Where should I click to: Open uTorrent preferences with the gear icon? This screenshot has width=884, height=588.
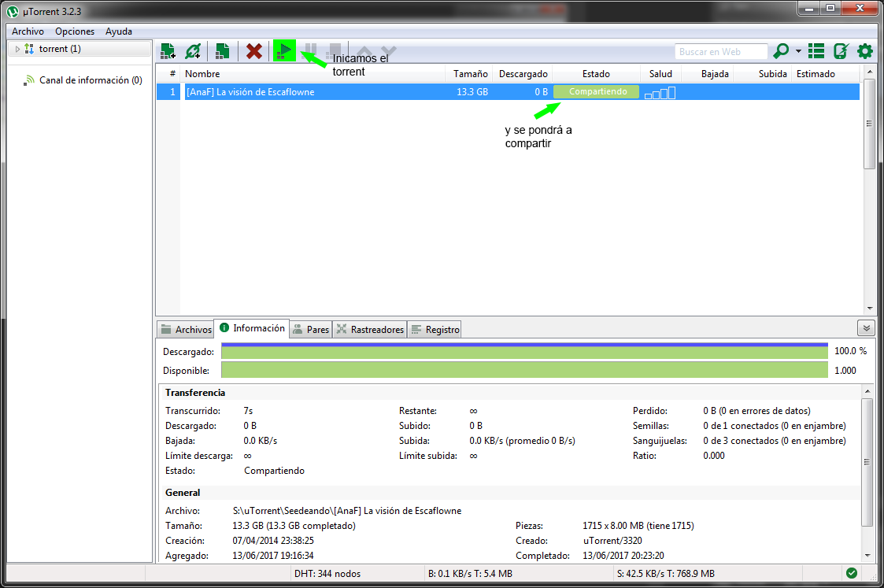tap(864, 50)
